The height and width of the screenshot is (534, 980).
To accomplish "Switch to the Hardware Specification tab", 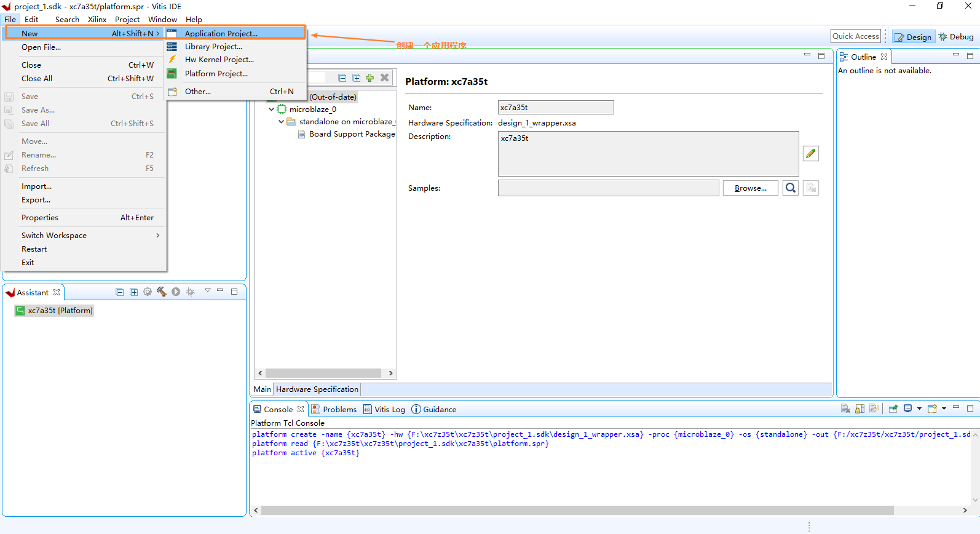I will click(x=317, y=389).
